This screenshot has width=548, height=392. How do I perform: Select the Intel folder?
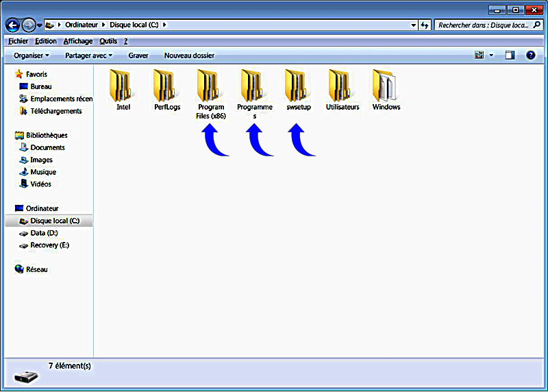(123, 90)
